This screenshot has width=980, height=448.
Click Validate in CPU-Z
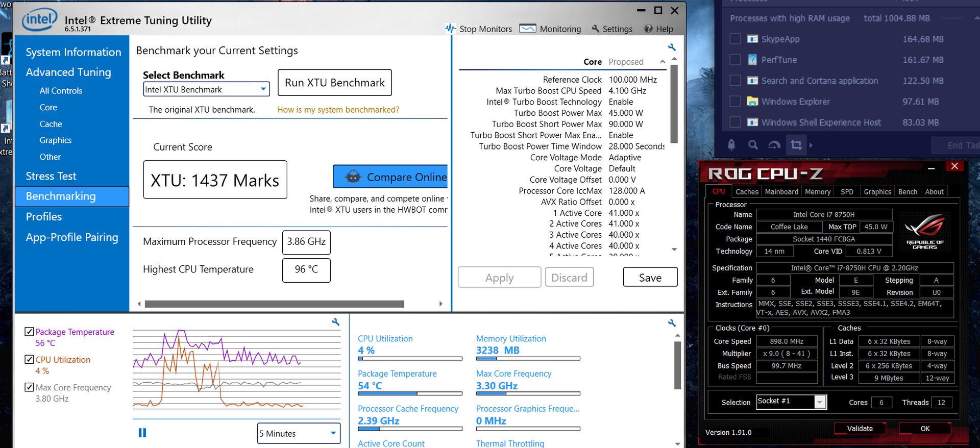(x=860, y=429)
